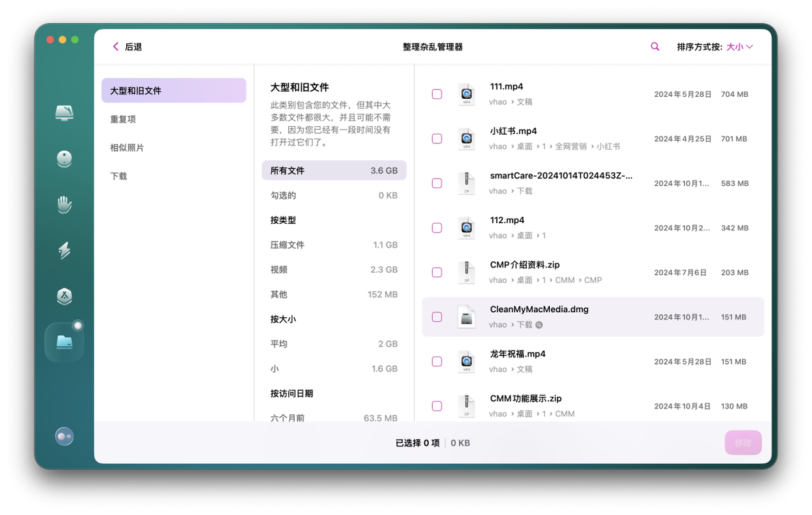
Task: Click the 按类型 section header
Action: (283, 220)
